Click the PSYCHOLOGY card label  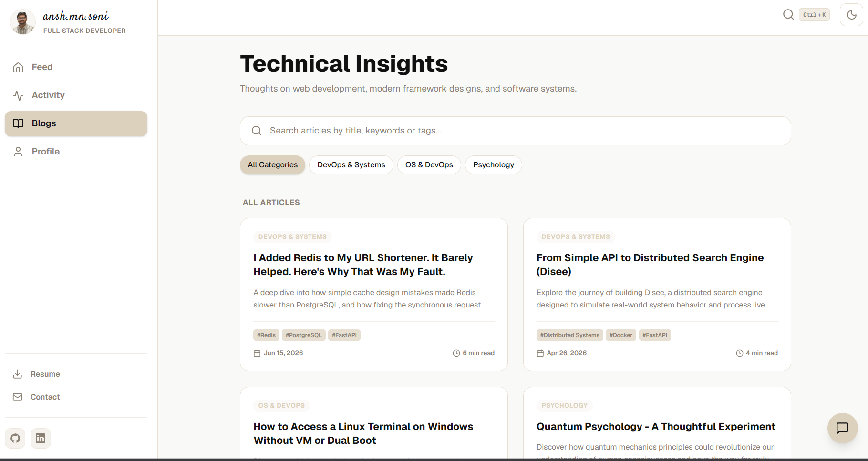click(x=565, y=406)
